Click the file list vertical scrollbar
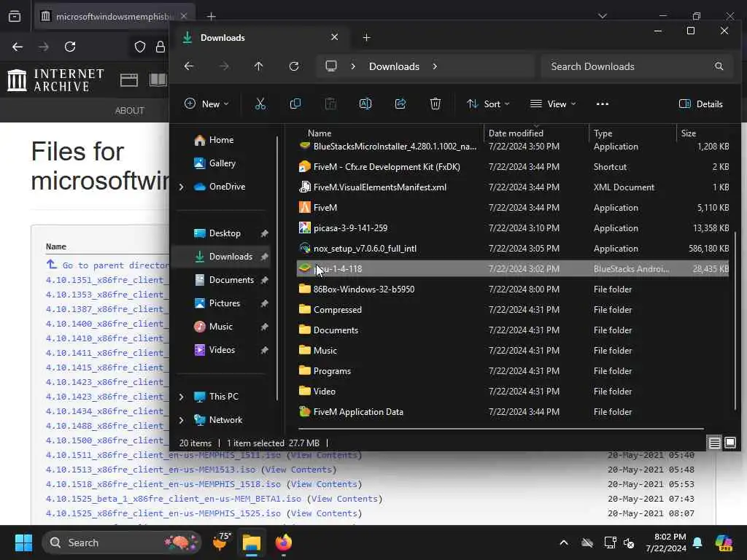The width and height of the screenshot is (747, 560). pos(735,319)
